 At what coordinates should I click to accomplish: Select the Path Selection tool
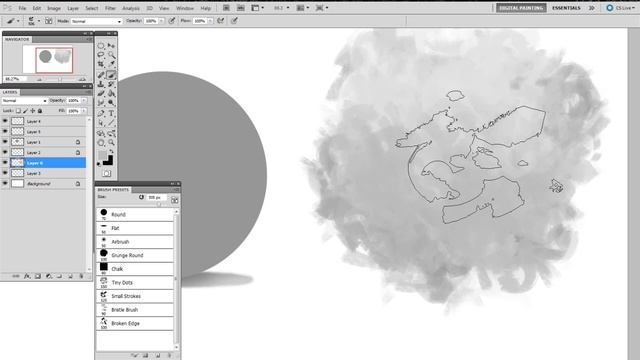point(101,123)
